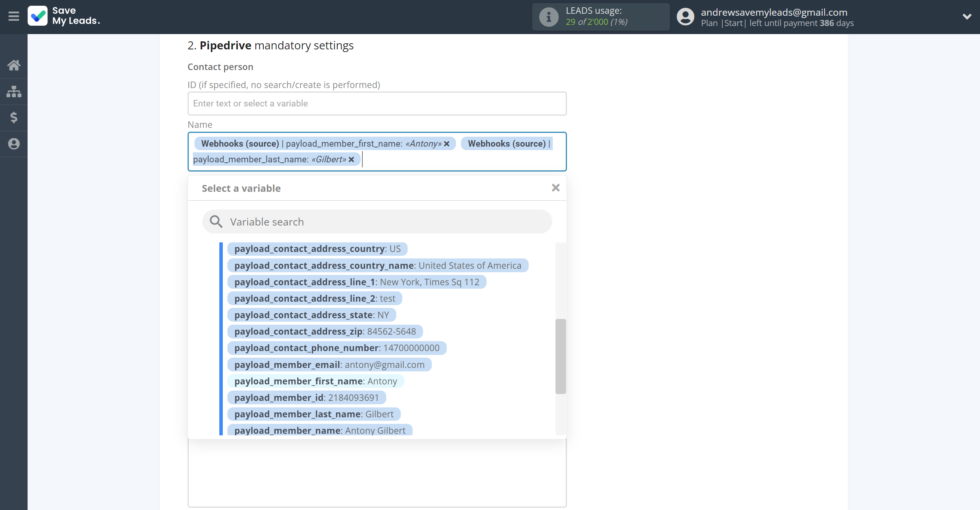Viewport: 980px width, 510px height.
Task: Click the variable search magnifier icon
Action: [x=216, y=222]
